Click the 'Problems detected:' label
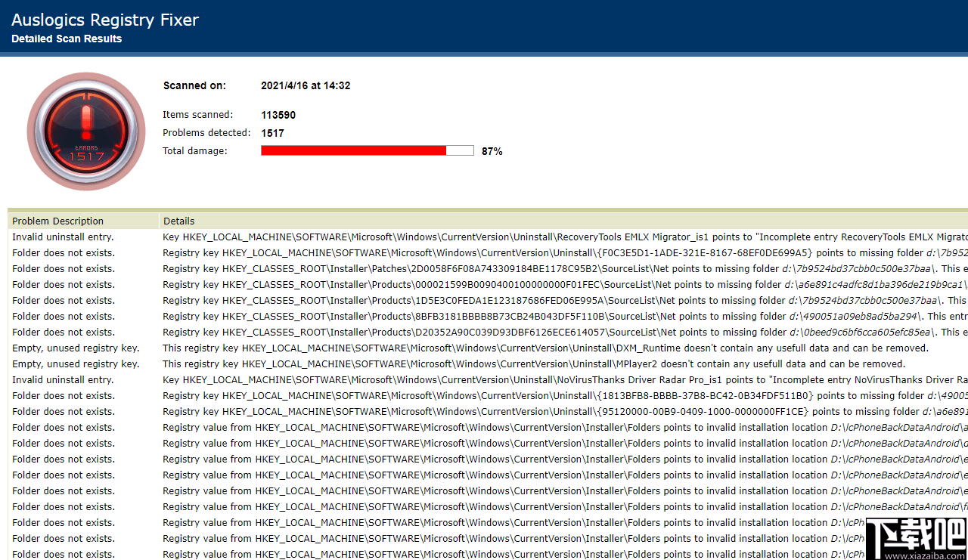Viewport: 968px width, 560px height. coord(206,133)
